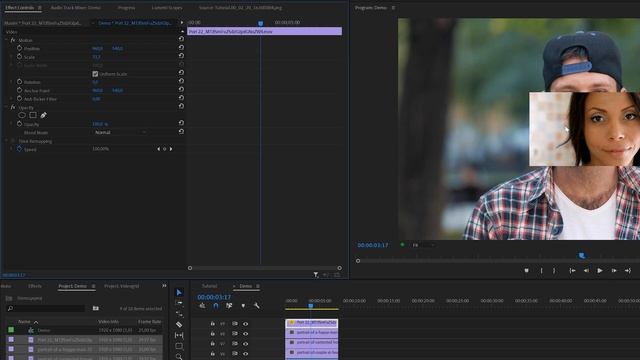The image size is (640, 360).
Task: Click Insert and overwrite sequences as nests icon
Action: 202,306
